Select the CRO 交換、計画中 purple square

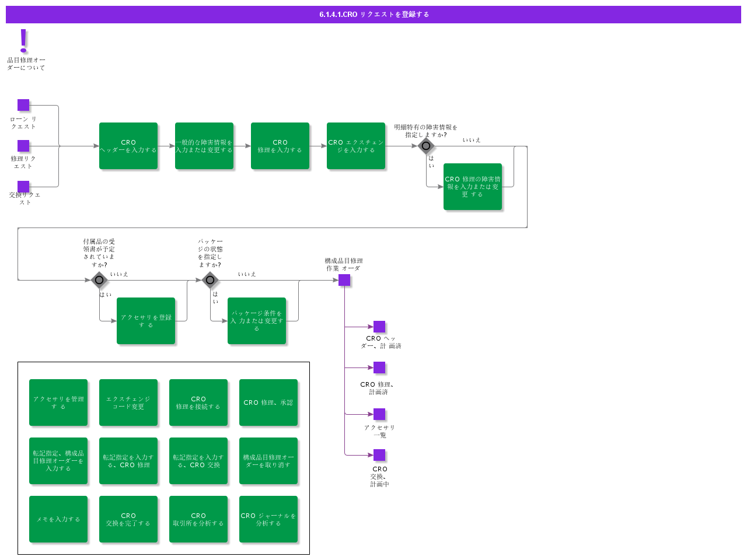[x=379, y=455]
